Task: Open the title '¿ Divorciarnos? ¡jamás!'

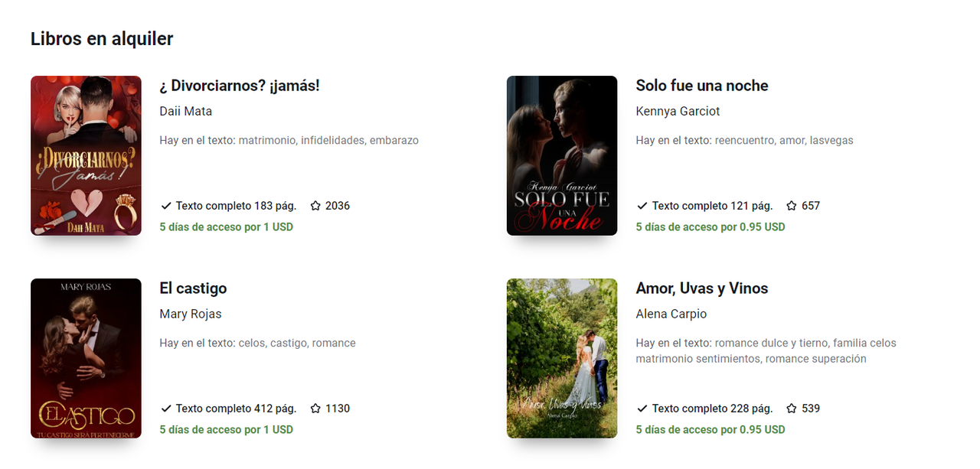Action: 240,86
